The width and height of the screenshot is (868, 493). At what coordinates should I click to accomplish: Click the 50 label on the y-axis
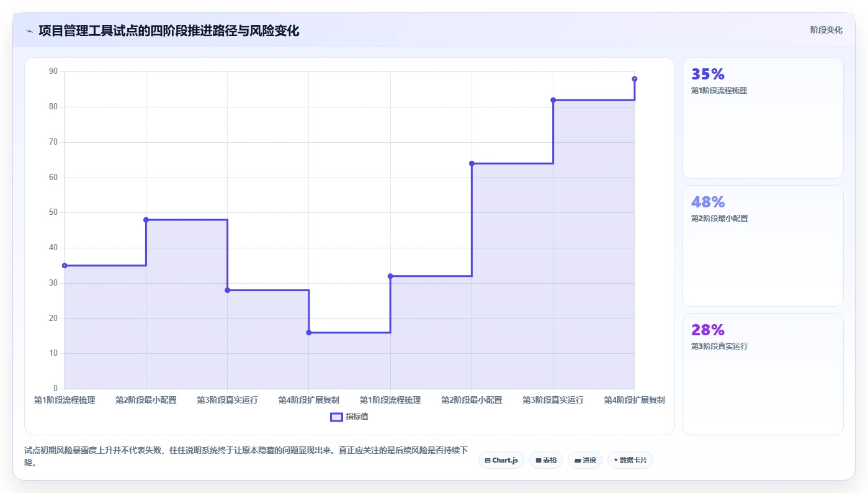pos(53,212)
